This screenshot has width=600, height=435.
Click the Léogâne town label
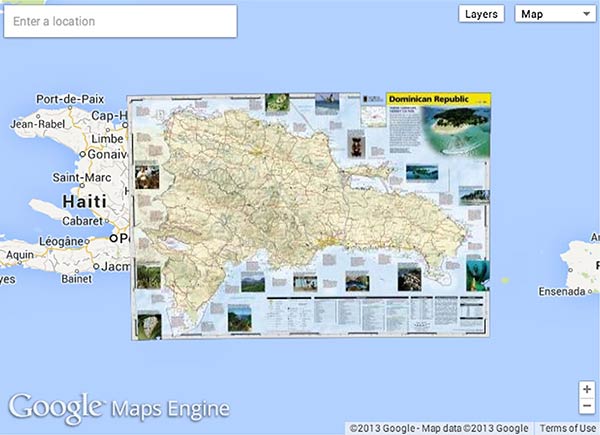[61, 241]
